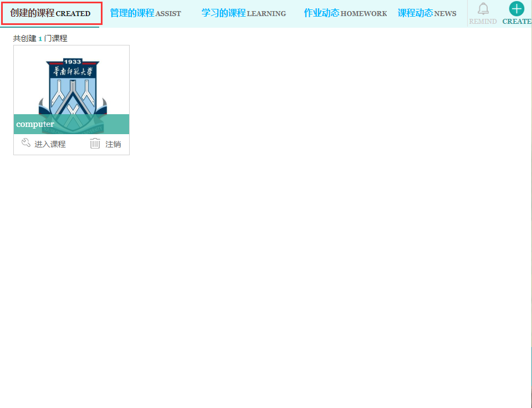The width and height of the screenshot is (532, 408).
Task: Click the REMIND text label
Action: (x=483, y=22)
